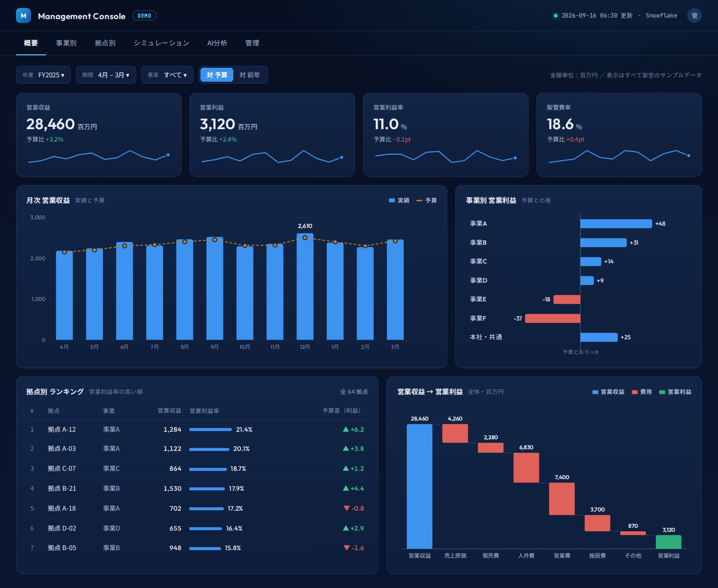Click the red down triangle for 拠点 B-05
This screenshot has width=718, height=588.
(346, 548)
